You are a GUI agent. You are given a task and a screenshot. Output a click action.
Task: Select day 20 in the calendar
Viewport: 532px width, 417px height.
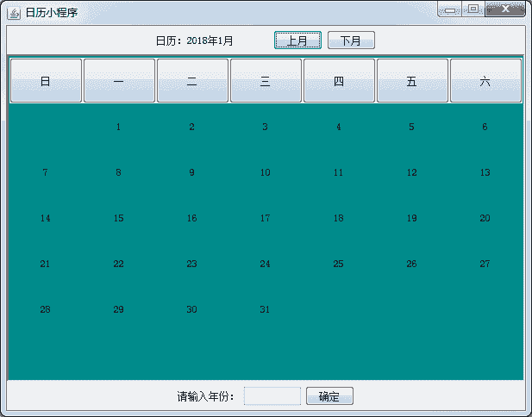485,218
